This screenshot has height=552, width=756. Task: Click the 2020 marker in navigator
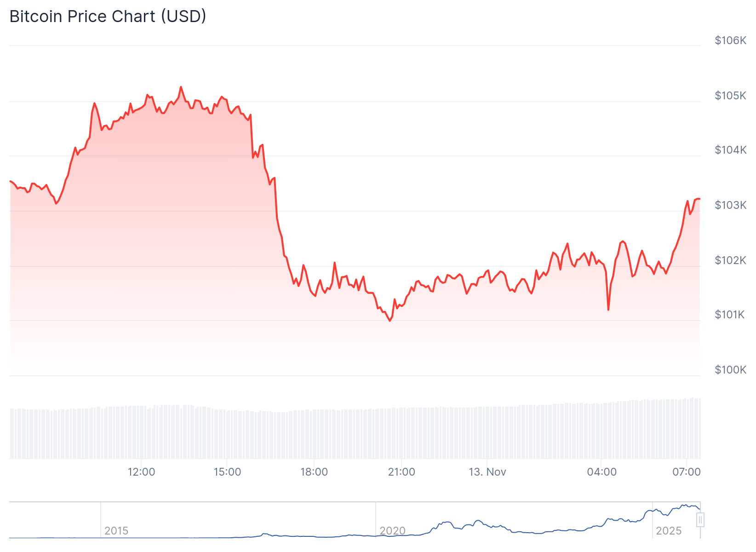click(392, 531)
